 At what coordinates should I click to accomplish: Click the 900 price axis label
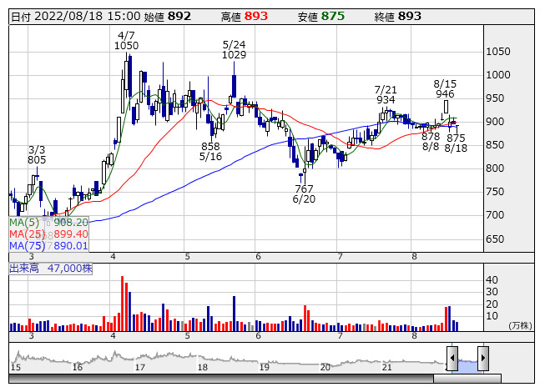click(495, 122)
